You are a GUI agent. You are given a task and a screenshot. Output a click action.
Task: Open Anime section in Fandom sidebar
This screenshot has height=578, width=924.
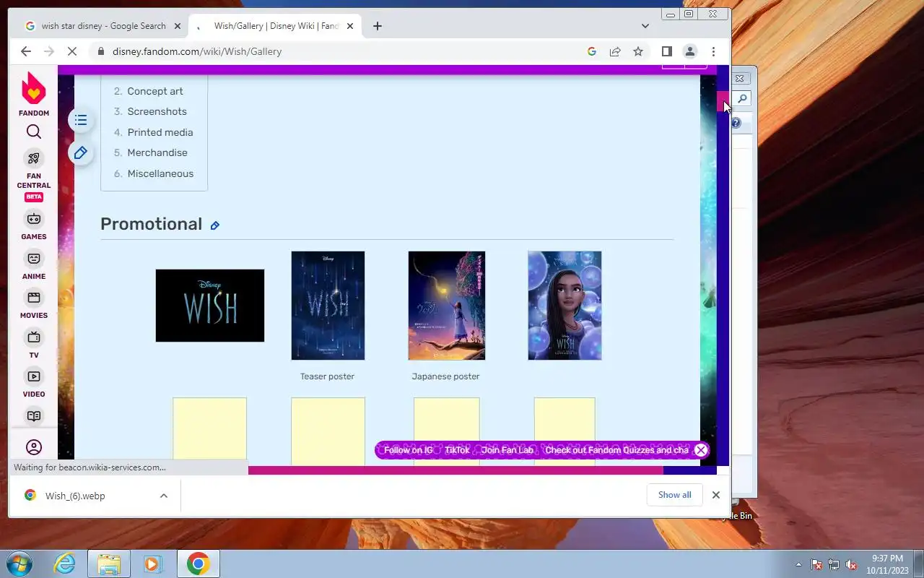pyautogui.click(x=34, y=265)
